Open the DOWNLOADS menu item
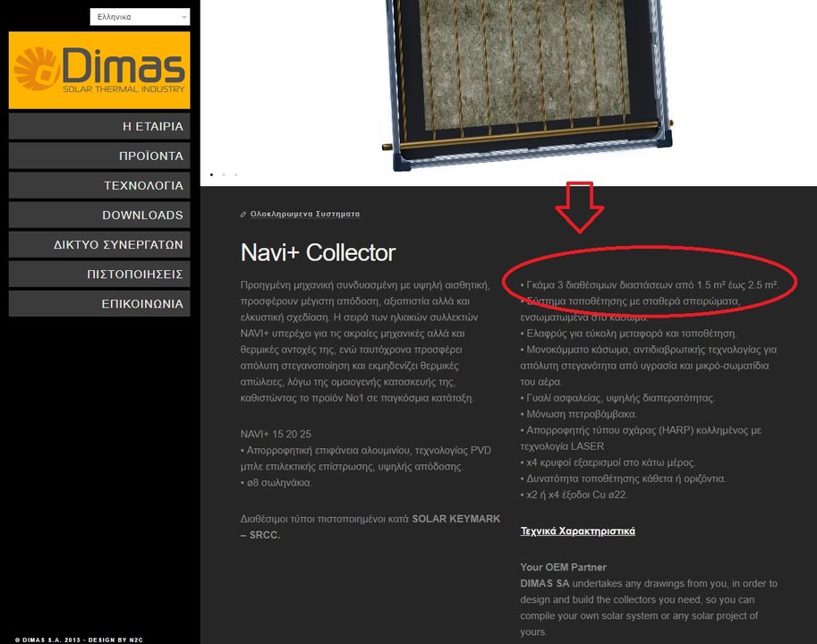Viewport: 817px width, 644px height. pos(99,215)
